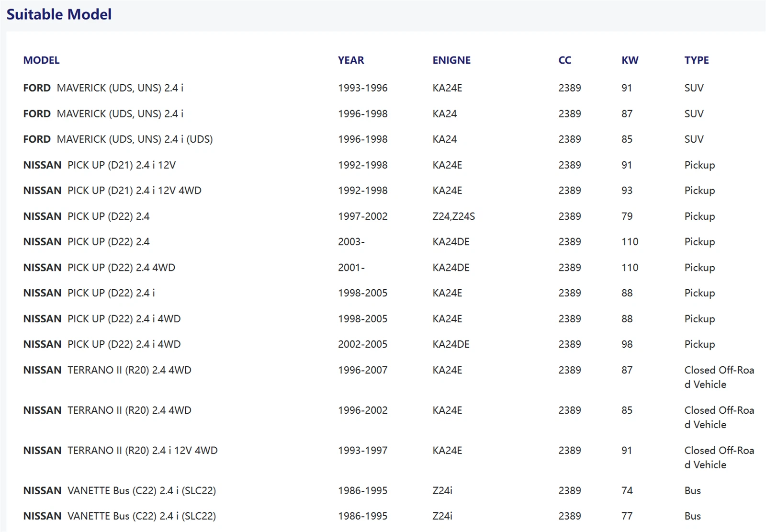
Task: Select "SUV" type in the 1993-1996 row
Action: click(x=694, y=88)
